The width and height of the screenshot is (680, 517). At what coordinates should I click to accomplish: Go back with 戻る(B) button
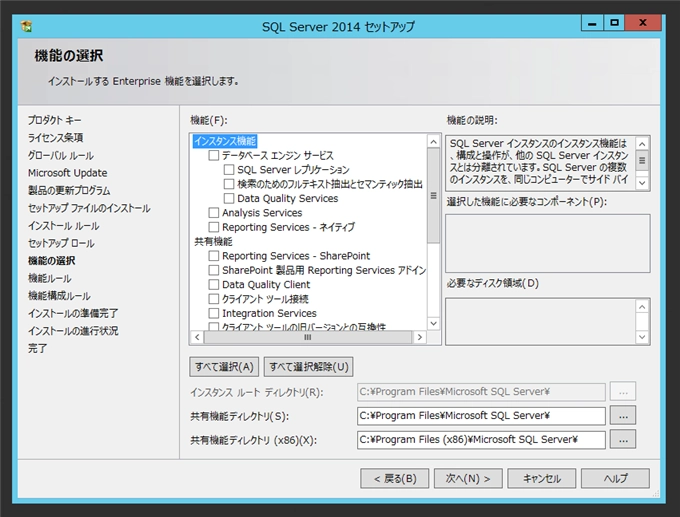pyautogui.click(x=395, y=478)
